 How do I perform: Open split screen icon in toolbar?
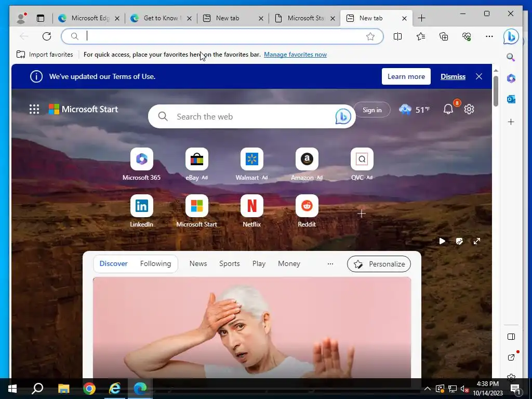coord(397,36)
